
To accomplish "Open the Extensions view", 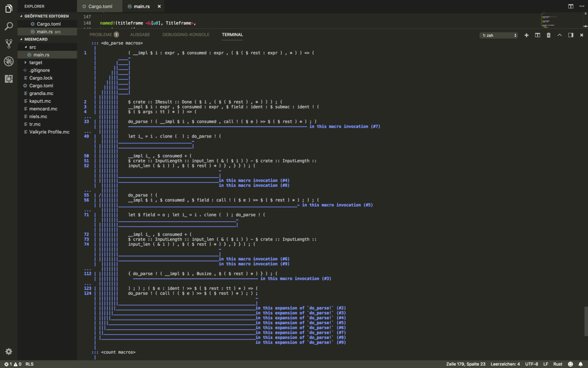I will coord(8,79).
